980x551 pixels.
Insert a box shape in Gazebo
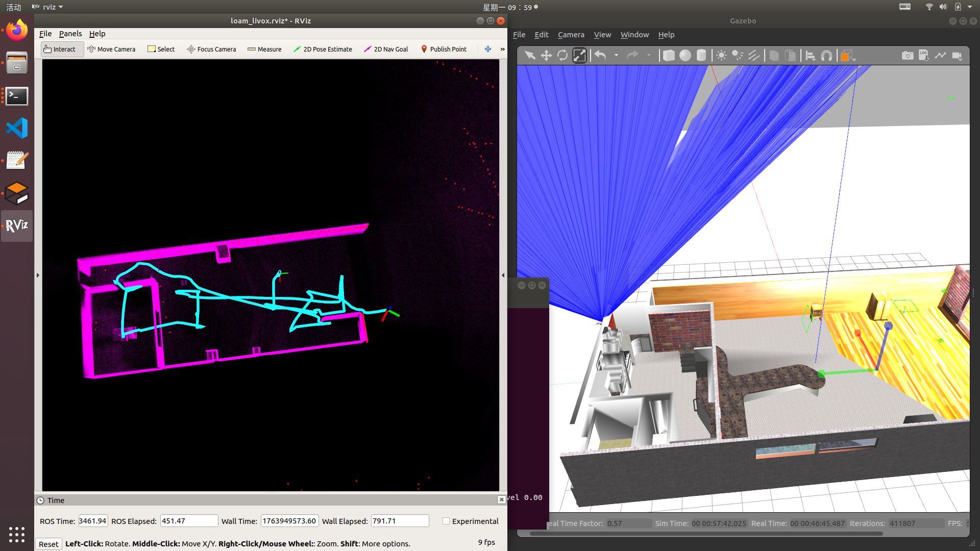[x=669, y=55]
